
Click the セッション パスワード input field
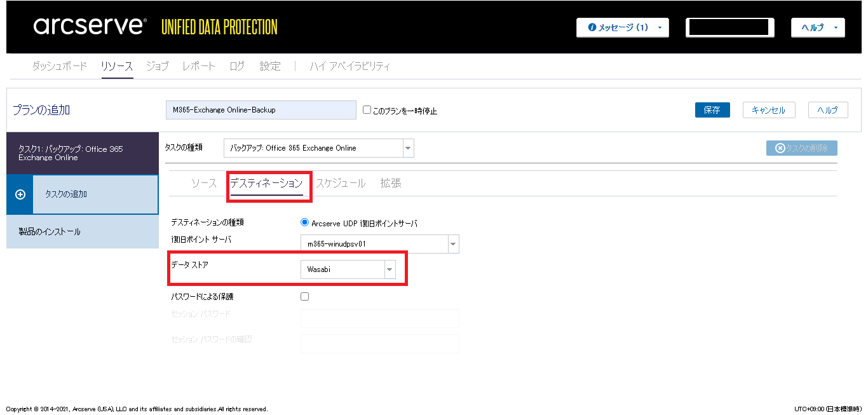pos(380,318)
